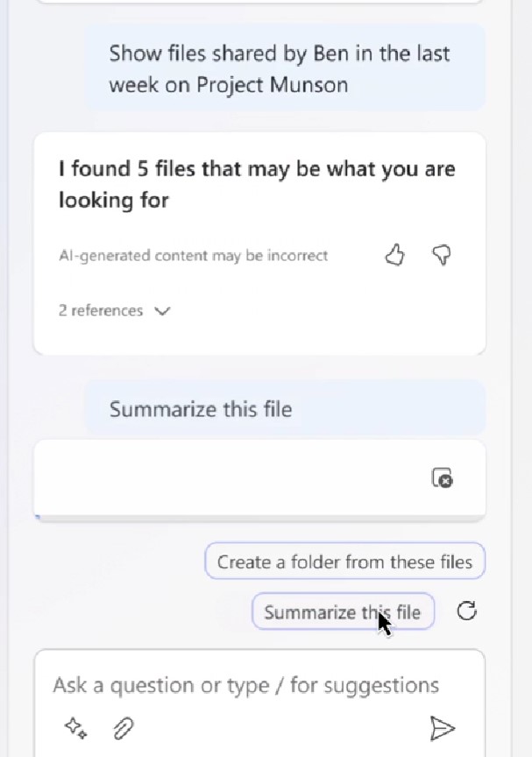Click 'Create a folder from these files' suggestion
Image resolution: width=532 pixels, height=757 pixels.
pos(344,562)
